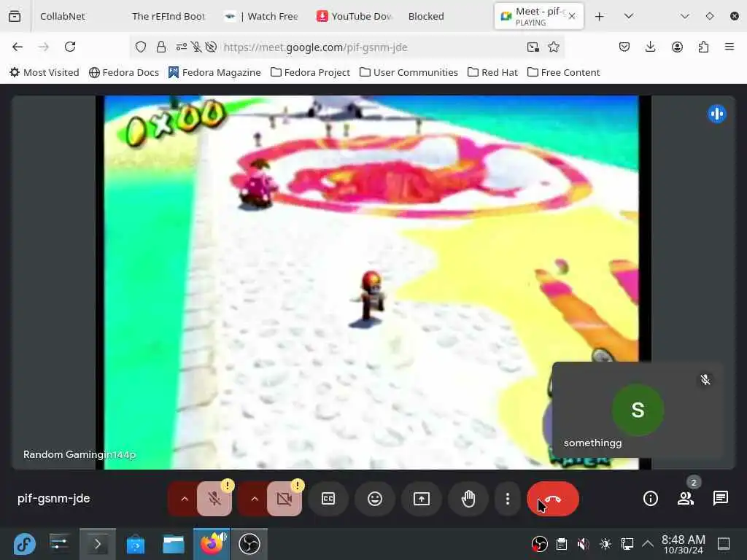747x560 pixels.
Task: Open picture-in-picture icon in address bar
Action: (533, 47)
